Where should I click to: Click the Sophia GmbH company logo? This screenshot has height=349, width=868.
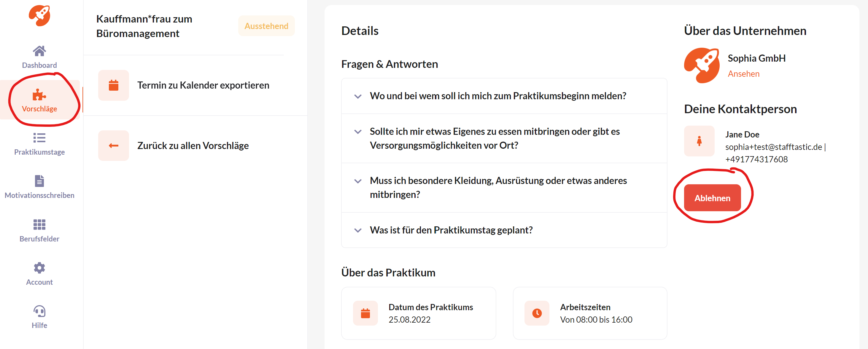[702, 65]
